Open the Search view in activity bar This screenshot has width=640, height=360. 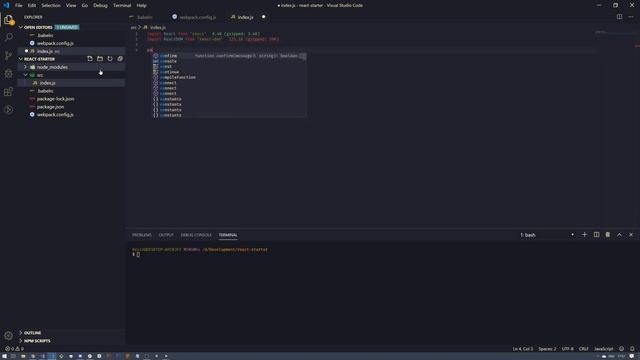[9, 37]
